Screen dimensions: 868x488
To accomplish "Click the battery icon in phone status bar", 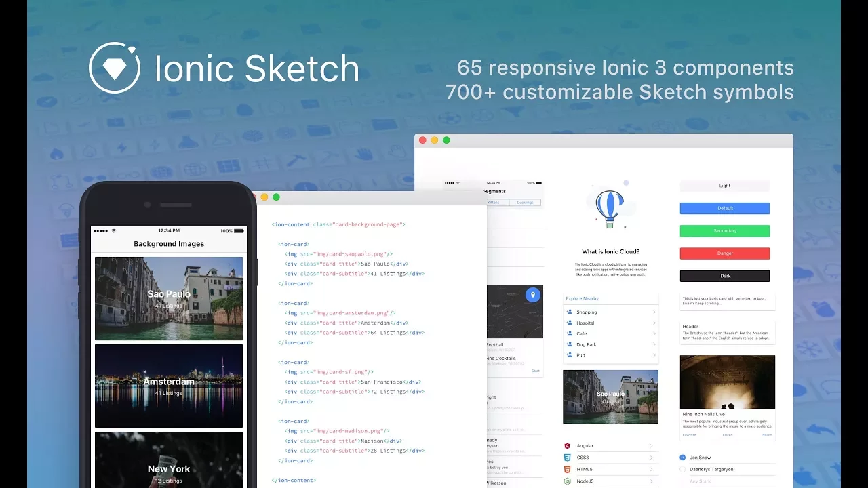I will (239, 231).
